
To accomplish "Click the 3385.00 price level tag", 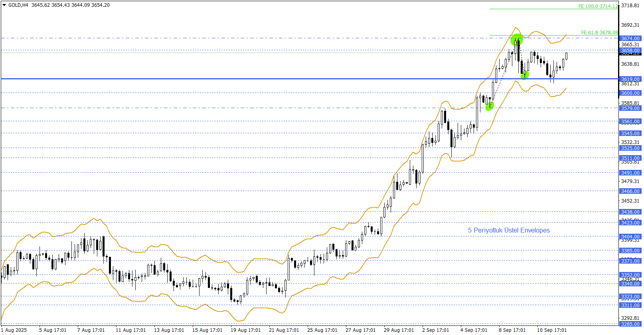I will [x=630, y=251].
